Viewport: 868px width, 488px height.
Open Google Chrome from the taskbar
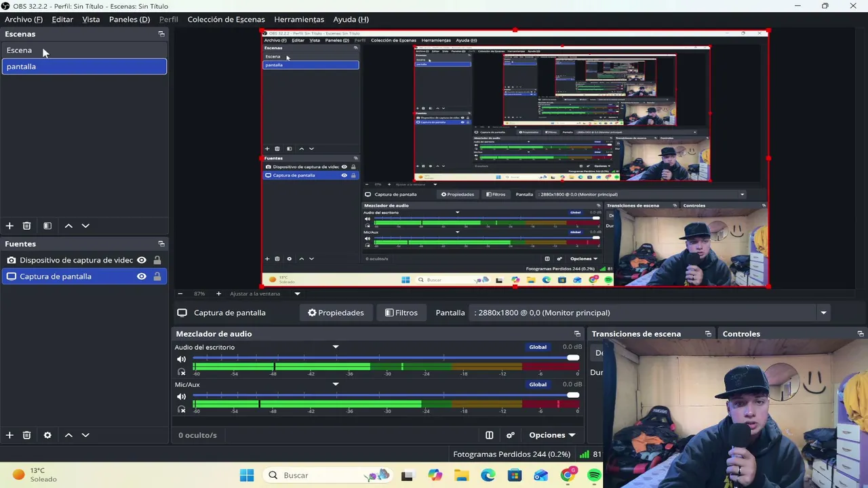click(568, 475)
